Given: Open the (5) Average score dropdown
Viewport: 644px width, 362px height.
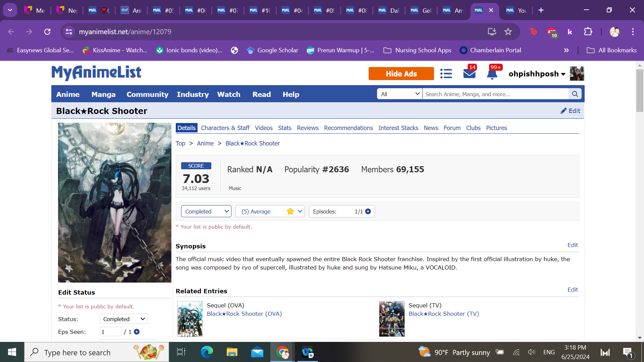Looking at the screenshot, I should click(270, 212).
